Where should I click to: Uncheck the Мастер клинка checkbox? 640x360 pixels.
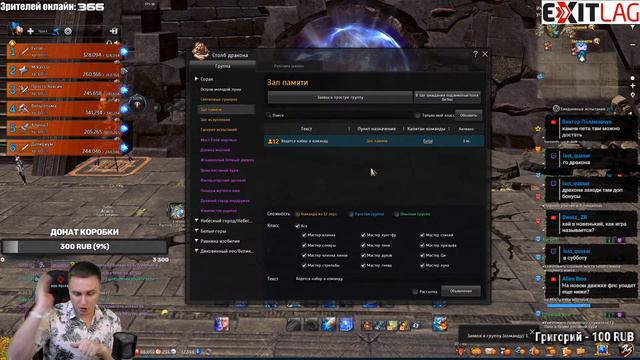304,235
